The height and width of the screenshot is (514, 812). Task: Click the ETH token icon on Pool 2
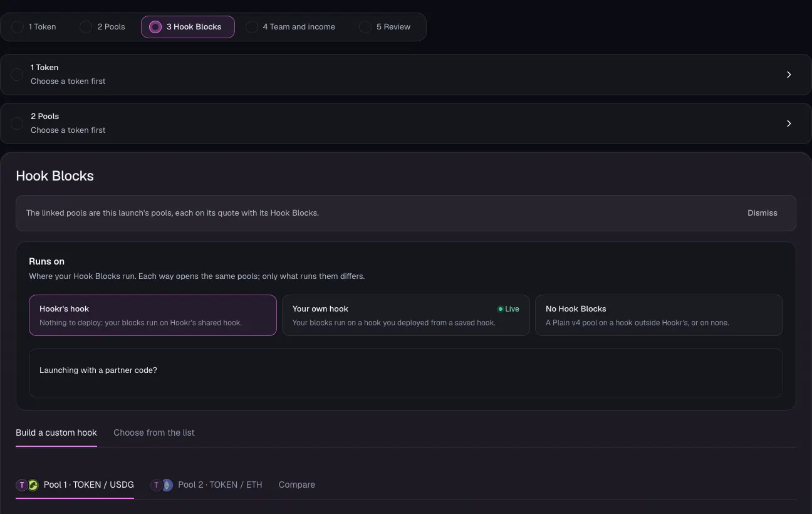[167, 485]
